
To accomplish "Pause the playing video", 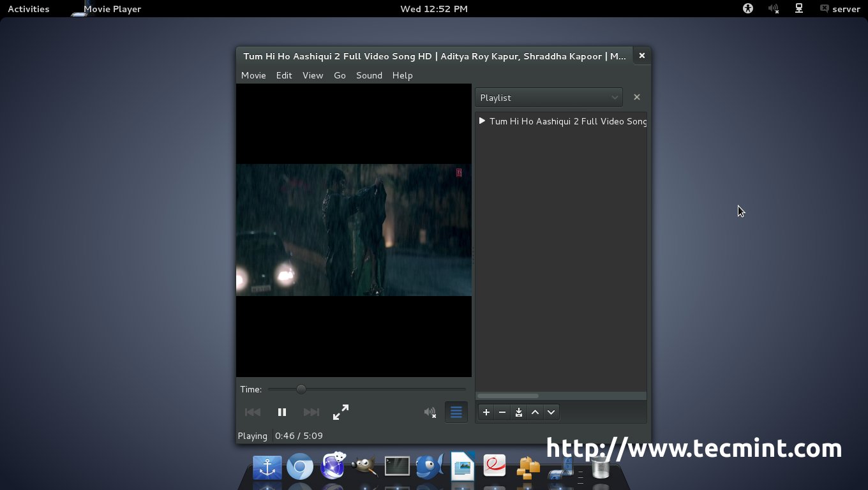I will tap(281, 412).
